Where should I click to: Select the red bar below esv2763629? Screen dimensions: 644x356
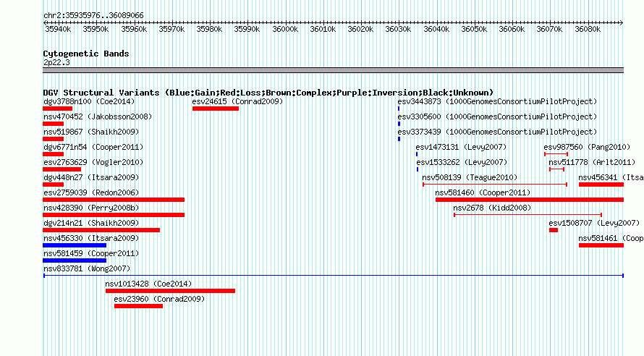click(62, 169)
